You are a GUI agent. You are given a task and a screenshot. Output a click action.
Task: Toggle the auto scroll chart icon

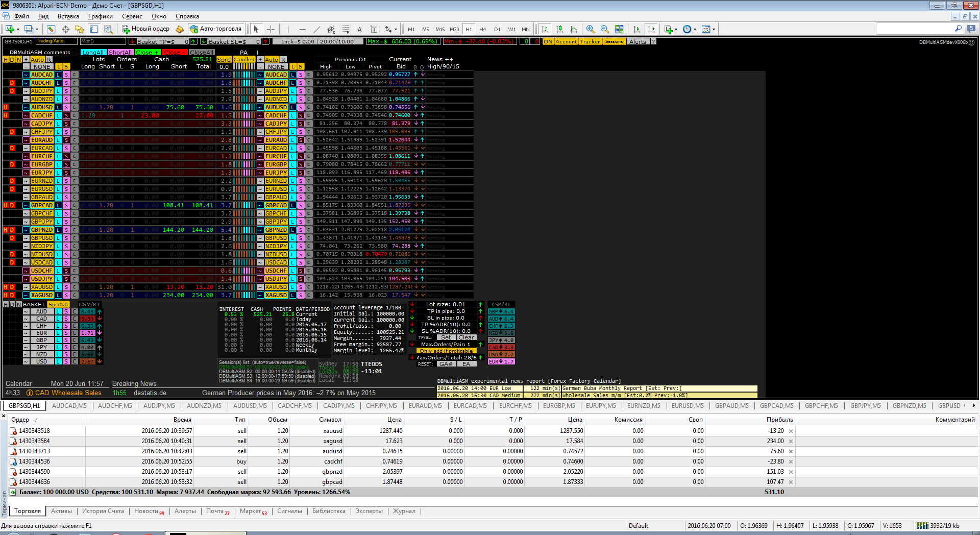[636, 29]
